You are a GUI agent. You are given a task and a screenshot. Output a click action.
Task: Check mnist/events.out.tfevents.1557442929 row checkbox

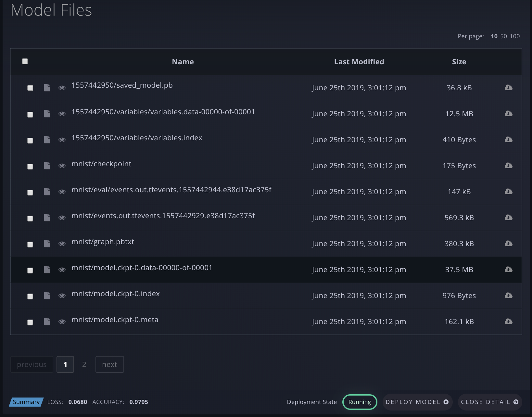pos(30,218)
